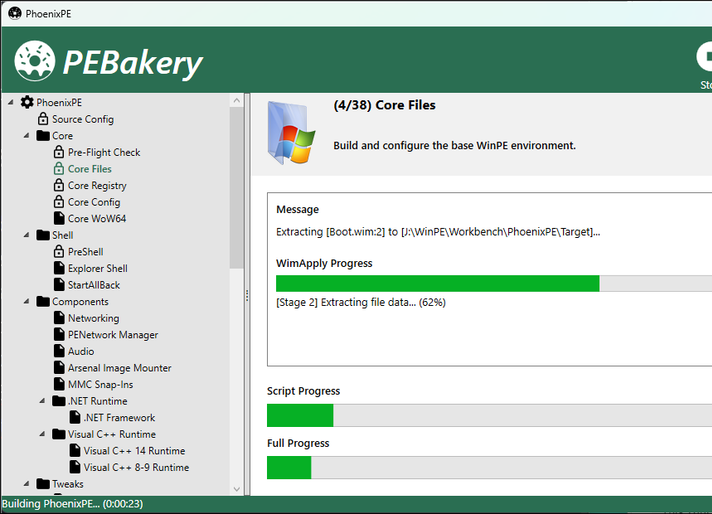
Task: Click the PEBakery donut logo icon
Action: pos(34,61)
